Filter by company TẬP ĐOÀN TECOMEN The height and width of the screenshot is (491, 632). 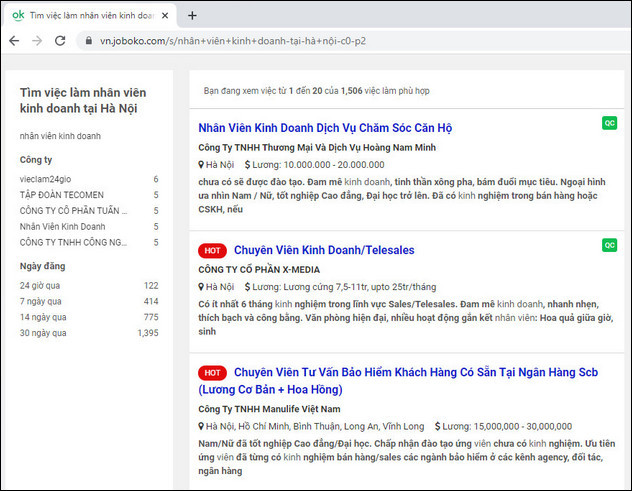coord(62,195)
